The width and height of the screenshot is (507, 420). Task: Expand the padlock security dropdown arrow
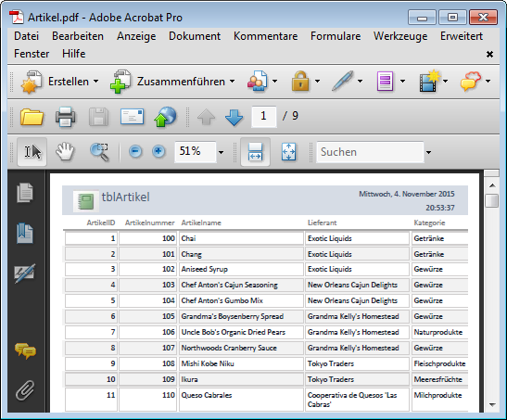click(x=317, y=82)
